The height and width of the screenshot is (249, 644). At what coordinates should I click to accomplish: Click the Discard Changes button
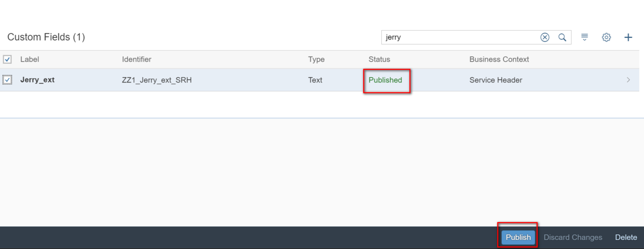[x=573, y=237]
